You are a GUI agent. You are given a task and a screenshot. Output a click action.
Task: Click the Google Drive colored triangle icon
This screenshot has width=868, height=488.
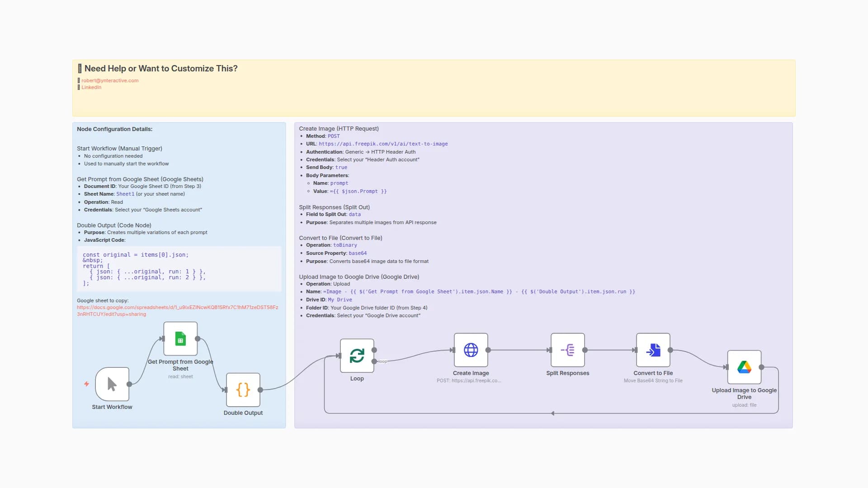tap(744, 366)
